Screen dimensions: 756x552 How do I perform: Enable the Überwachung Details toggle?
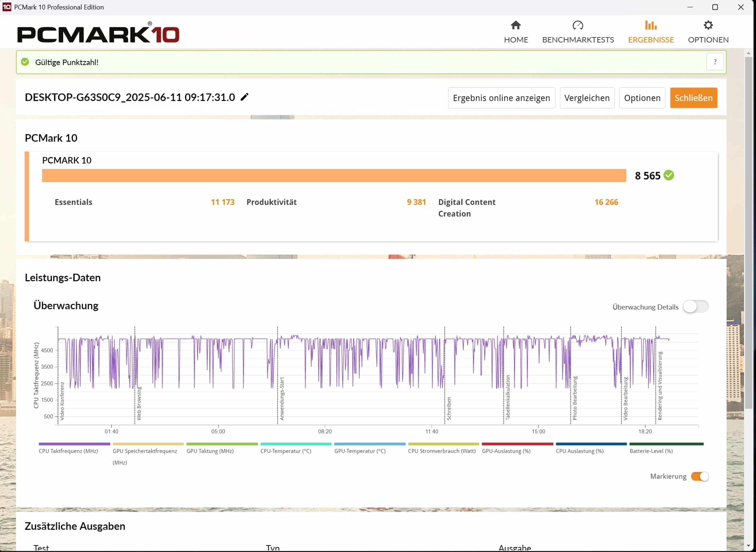pos(695,307)
